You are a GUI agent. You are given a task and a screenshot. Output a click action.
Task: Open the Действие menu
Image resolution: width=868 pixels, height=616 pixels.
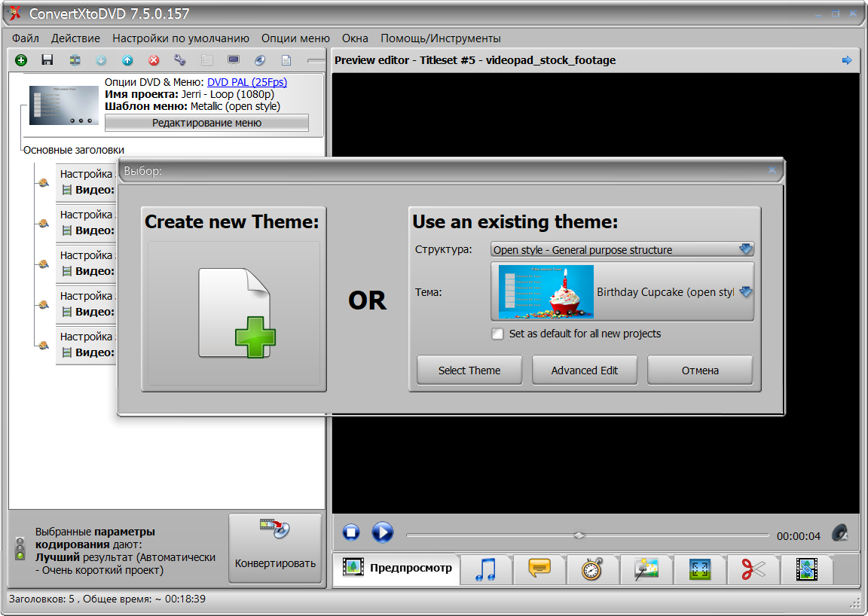[75, 38]
